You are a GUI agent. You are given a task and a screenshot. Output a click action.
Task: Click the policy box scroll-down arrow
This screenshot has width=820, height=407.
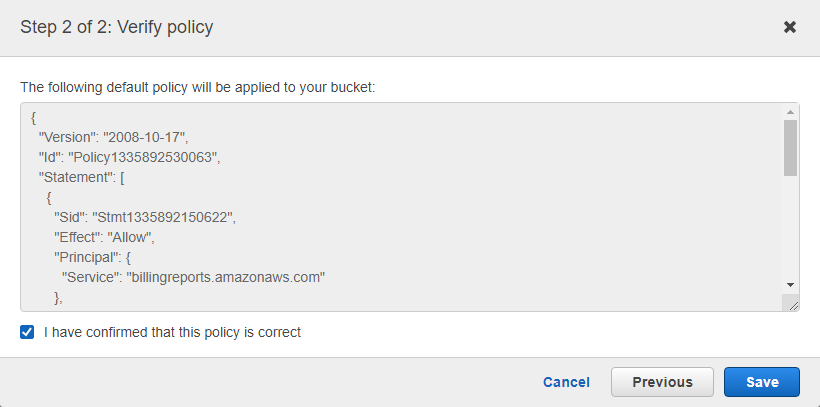(x=790, y=285)
